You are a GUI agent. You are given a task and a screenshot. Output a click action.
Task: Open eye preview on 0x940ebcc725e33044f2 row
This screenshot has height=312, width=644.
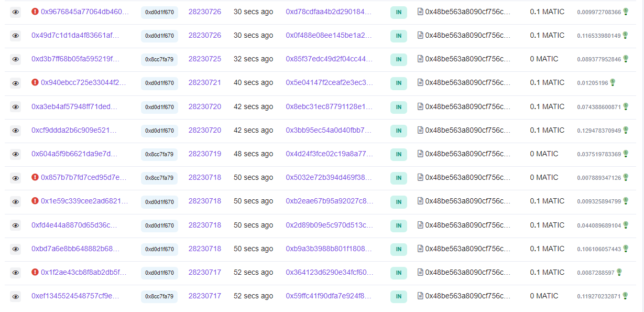tap(16, 83)
